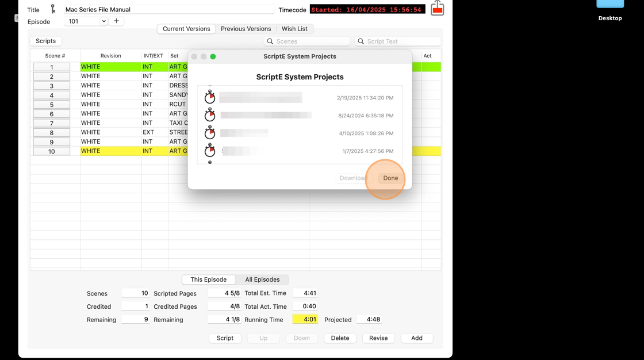Click the Delete button

pos(340,338)
